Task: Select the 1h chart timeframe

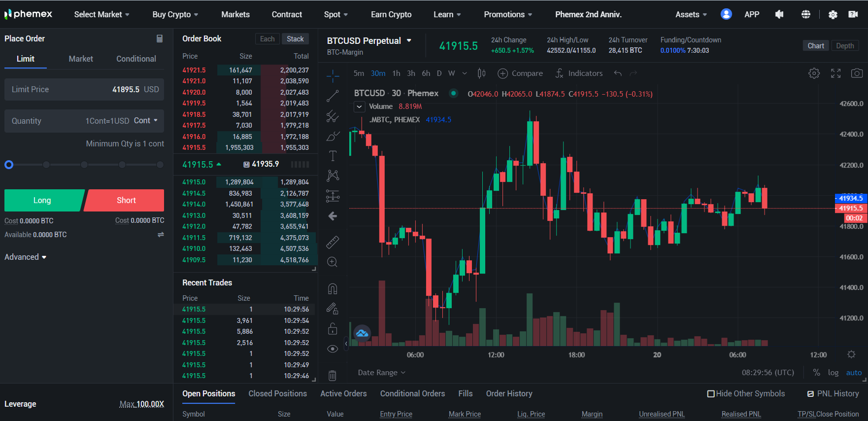Action: coord(396,73)
